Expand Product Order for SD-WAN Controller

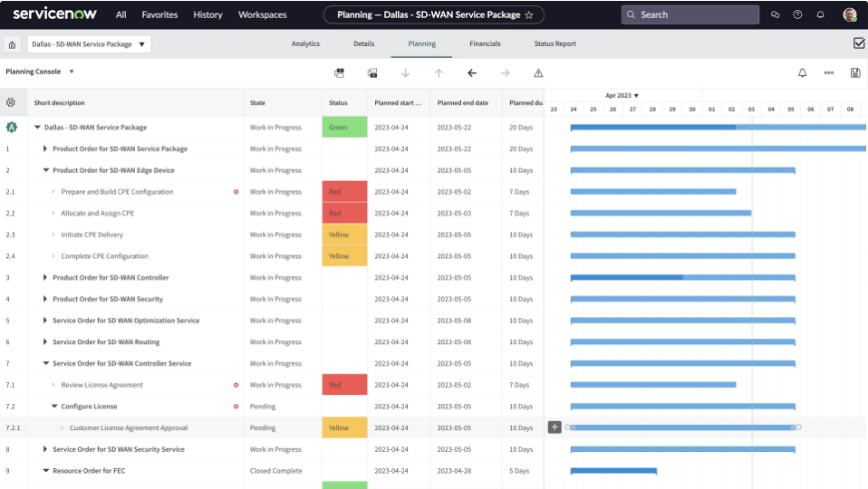pyautogui.click(x=44, y=278)
